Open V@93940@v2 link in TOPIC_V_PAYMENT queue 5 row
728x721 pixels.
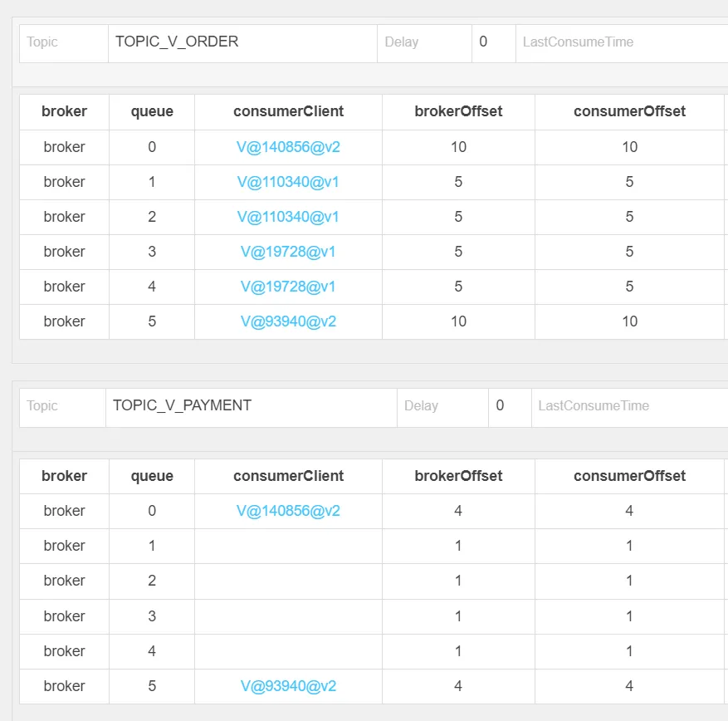pyautogui.click(x=288, y=686)
